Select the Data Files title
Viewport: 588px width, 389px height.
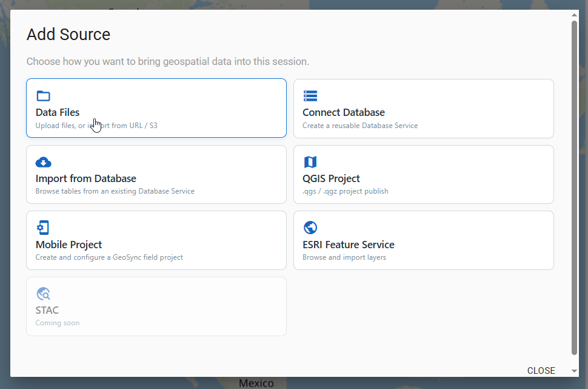click(x=58, y=112)
